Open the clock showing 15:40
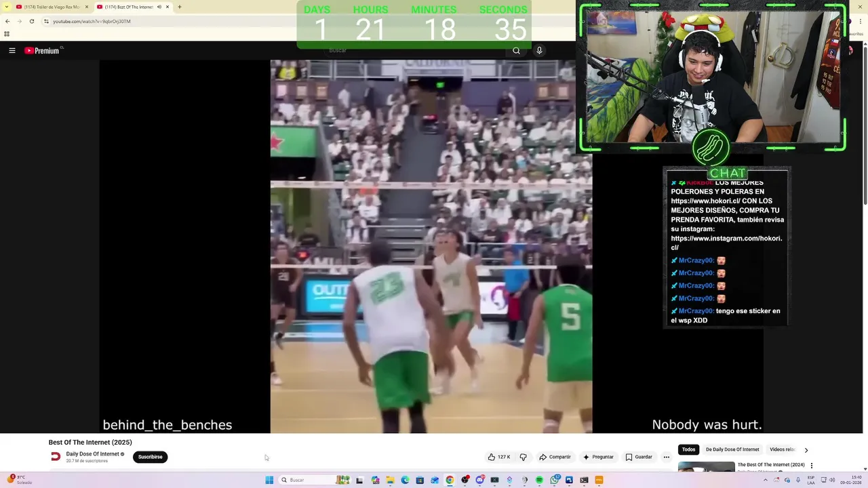The height and width of the screenshot is (488, 868). click(x=850, y=480)
